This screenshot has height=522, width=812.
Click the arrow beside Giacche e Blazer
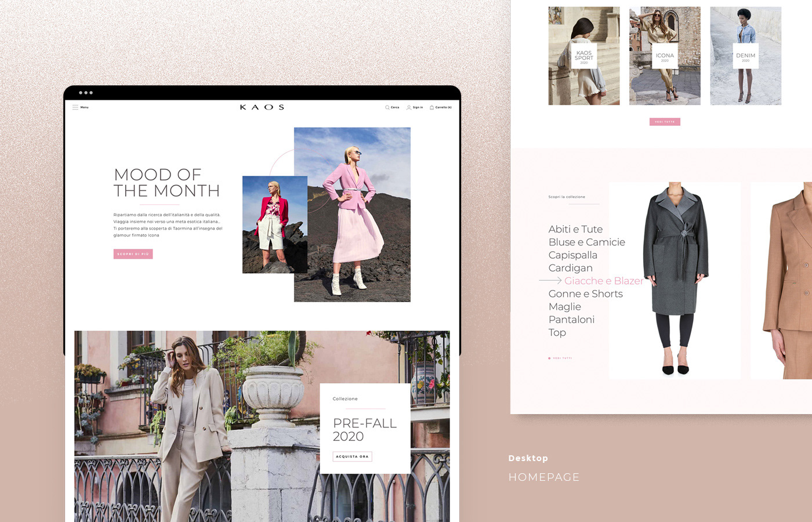coord(550,281)
